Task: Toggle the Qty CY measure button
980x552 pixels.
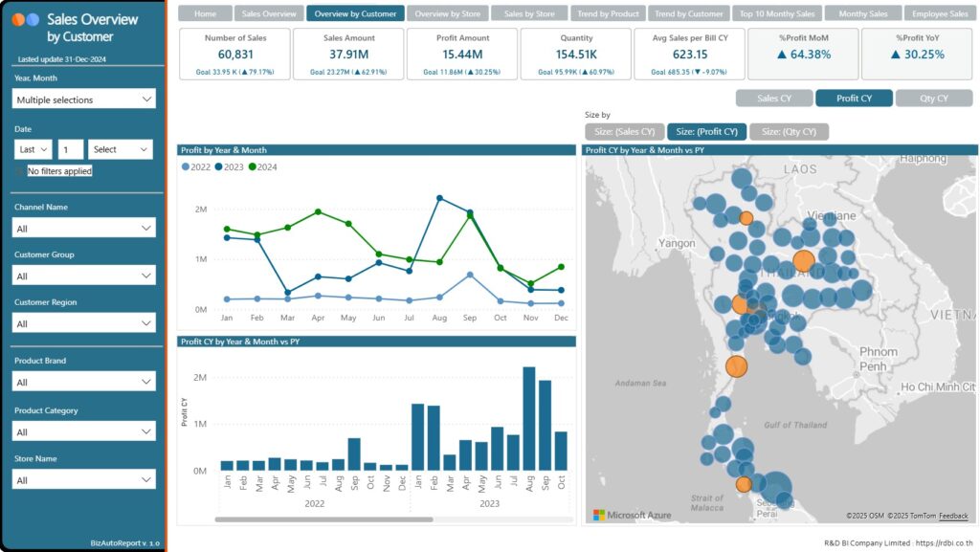Action: (934, 99)
